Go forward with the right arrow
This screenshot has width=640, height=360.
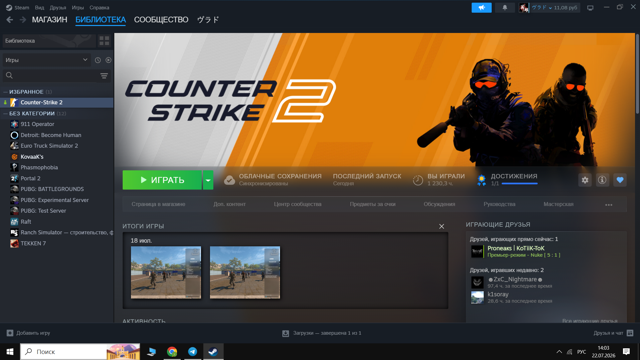point(23,20)
